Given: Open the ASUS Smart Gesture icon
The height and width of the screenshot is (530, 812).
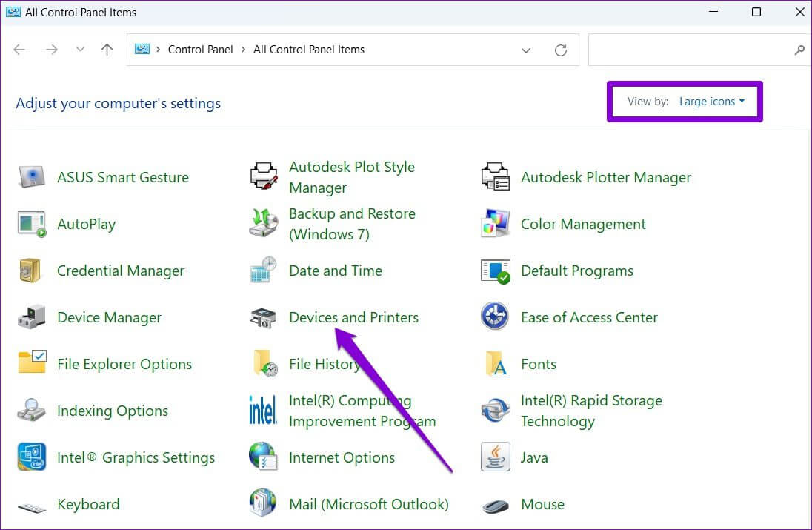Looking at the screenshot, I should 32,177.
